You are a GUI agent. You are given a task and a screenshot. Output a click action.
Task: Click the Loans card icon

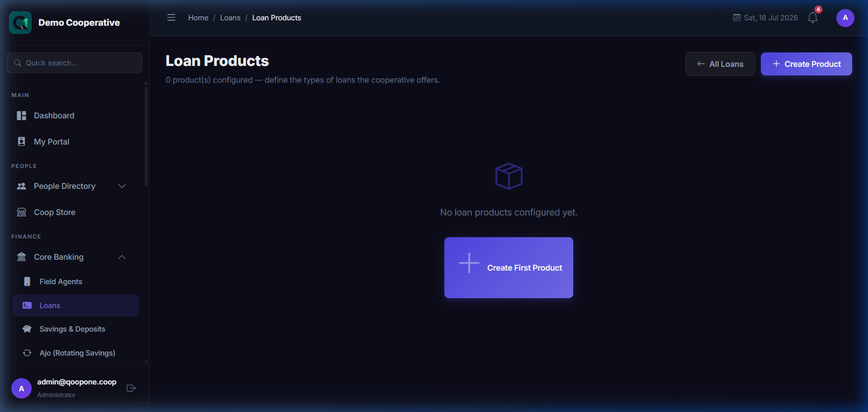click(x=27, y=305)
